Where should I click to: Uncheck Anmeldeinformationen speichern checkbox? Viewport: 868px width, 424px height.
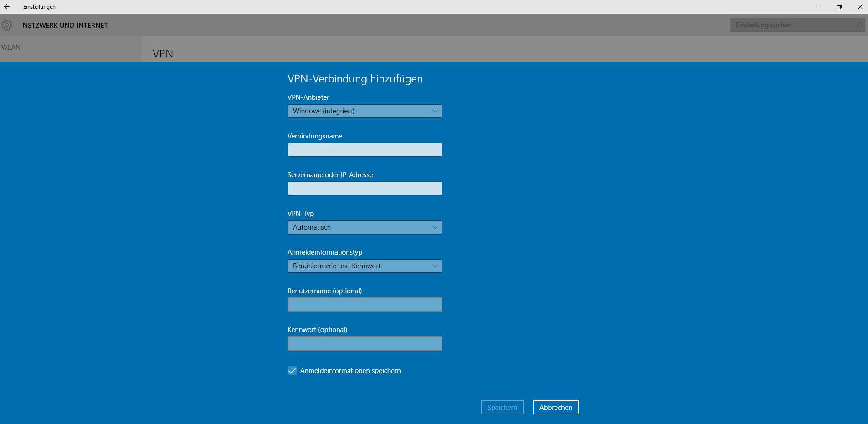click(292, 371)
